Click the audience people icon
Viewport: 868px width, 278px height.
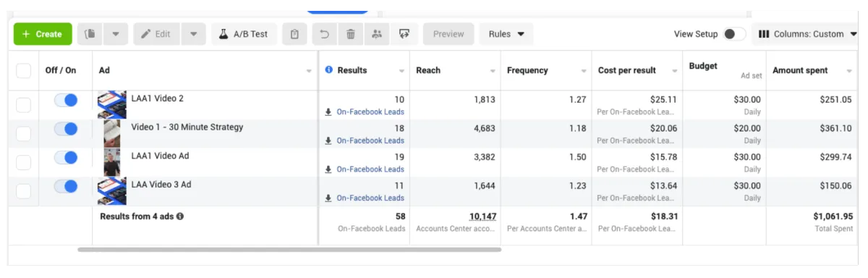[376, 34]
